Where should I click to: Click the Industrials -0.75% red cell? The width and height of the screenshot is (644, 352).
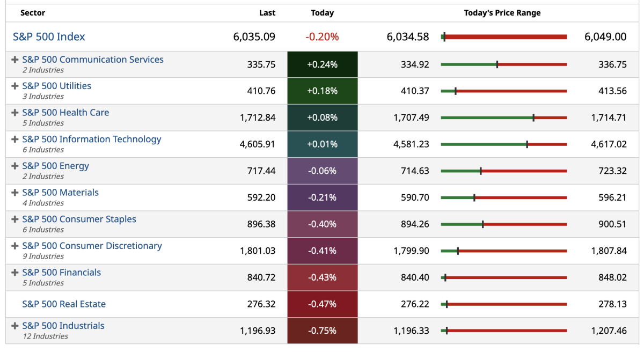(x=322, y=331)
